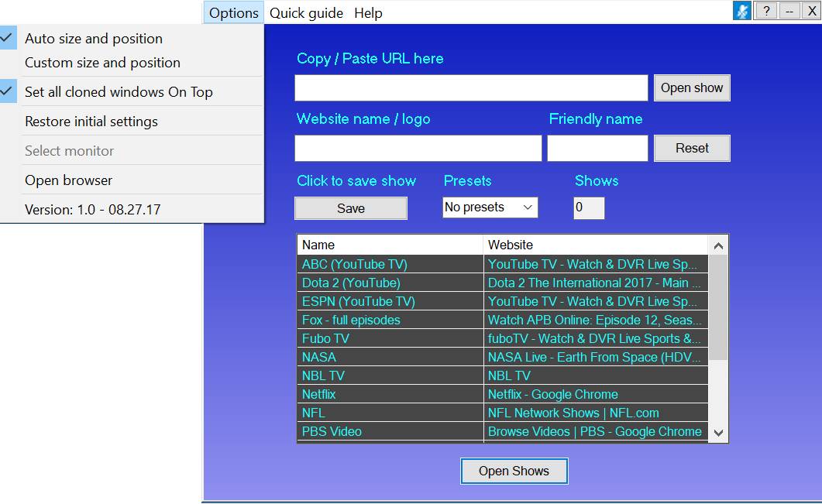Click the Select monitor menu entry

click(132, 150)
